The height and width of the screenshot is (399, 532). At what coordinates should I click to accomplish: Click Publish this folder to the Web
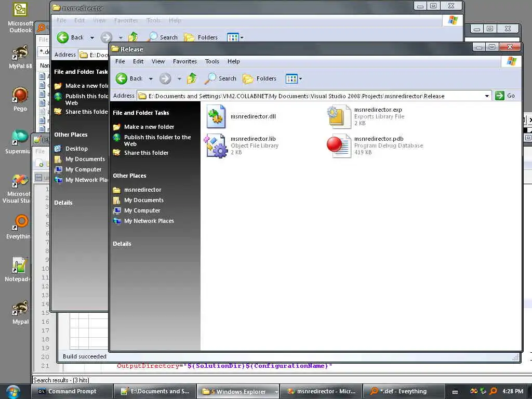[157, 140]
